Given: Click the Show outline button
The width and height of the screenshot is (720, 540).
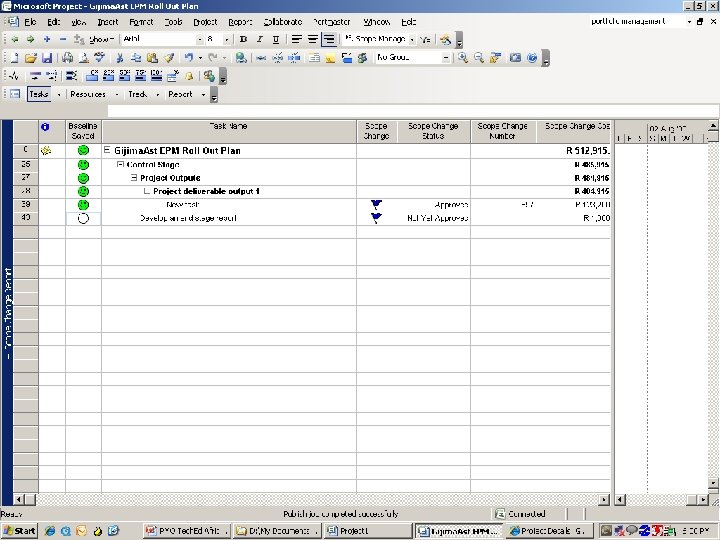Looking at the screenshot, I should tap(101, 40).
